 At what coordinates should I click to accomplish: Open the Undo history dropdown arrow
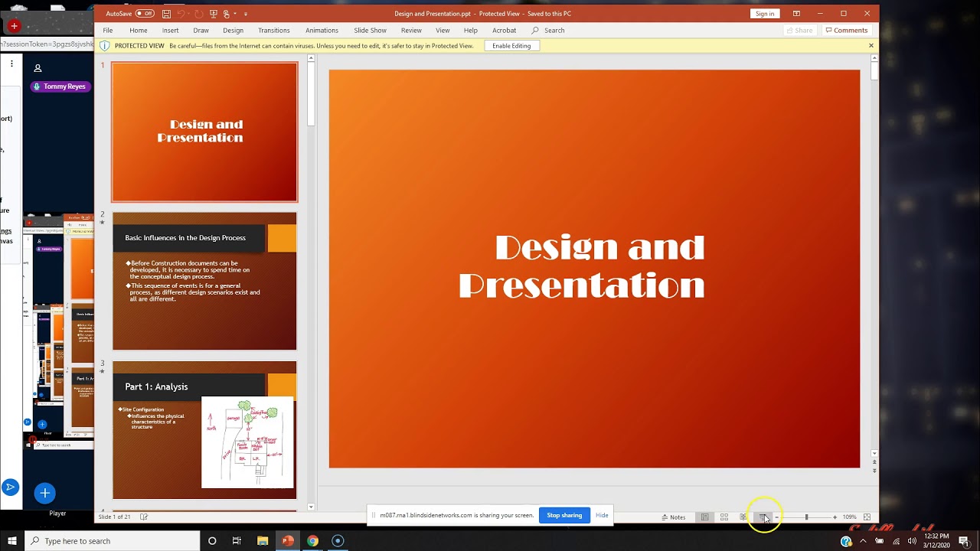coord(189,14)
